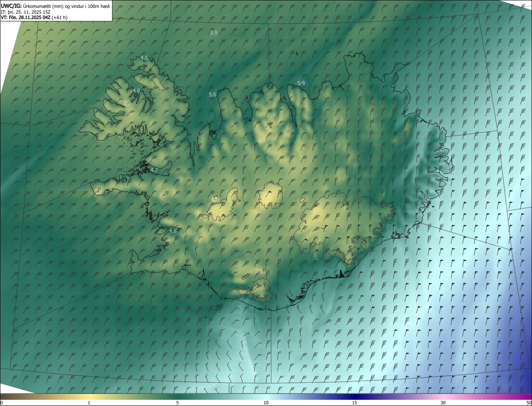The height and width of the screenshot is (406, 532).
Task: Pick the teal color bar section between 5 and 10
Action: tap(222, 397)
